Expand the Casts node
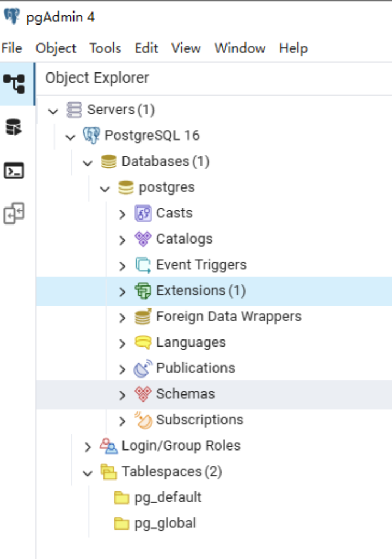The image size is (392, 559). [122, 214]
